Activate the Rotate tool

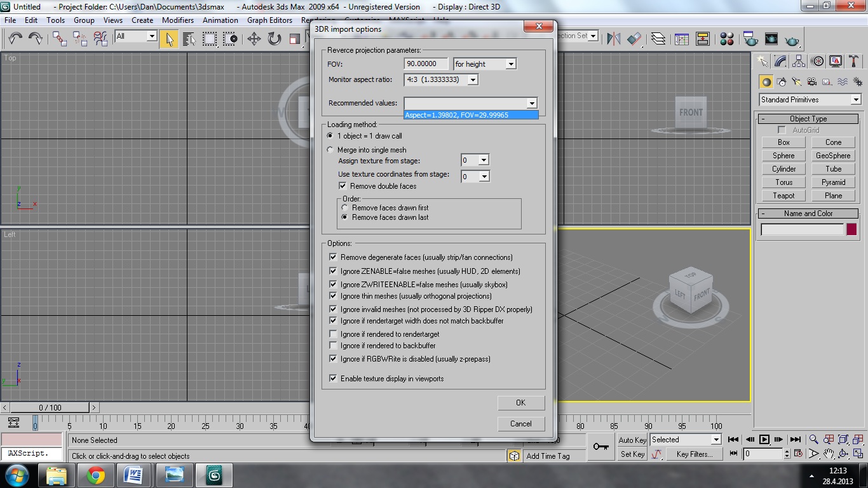[x=275, y=39]
